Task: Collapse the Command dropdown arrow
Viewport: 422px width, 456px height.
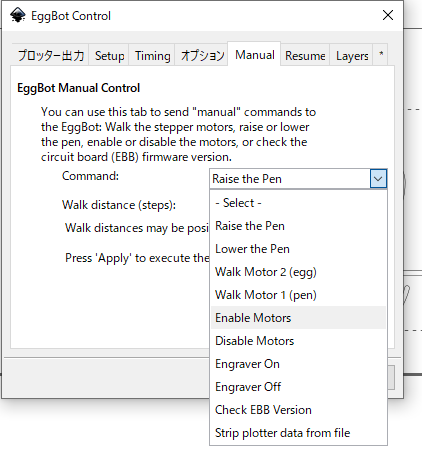Action: pyautogui.click(x=378, y=179)
